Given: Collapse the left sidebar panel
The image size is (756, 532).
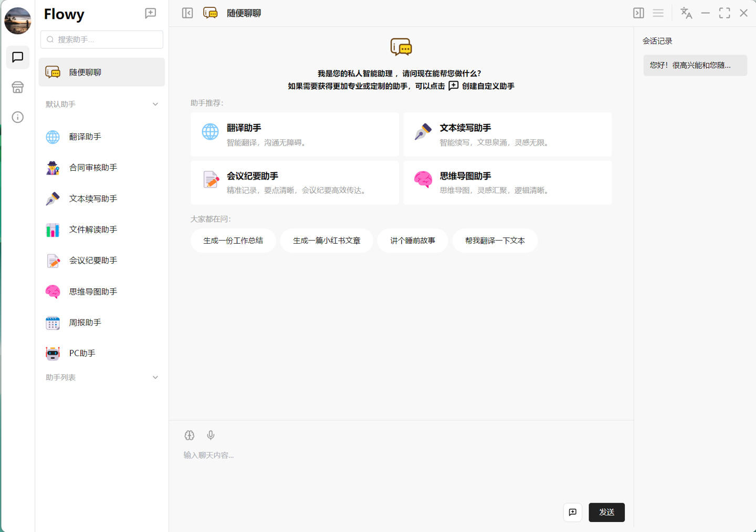Looking at the screenshot, I should coord(187,13).
